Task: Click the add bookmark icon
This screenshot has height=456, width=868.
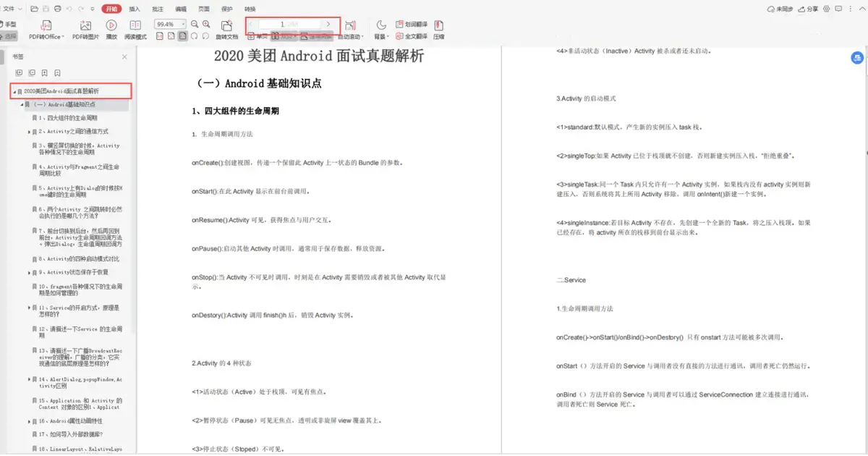Action: click(44, 73)
